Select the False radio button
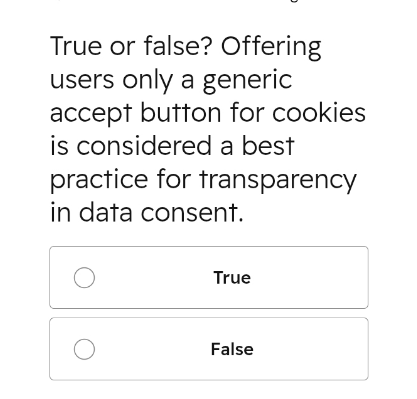 (x=84, y=349)
